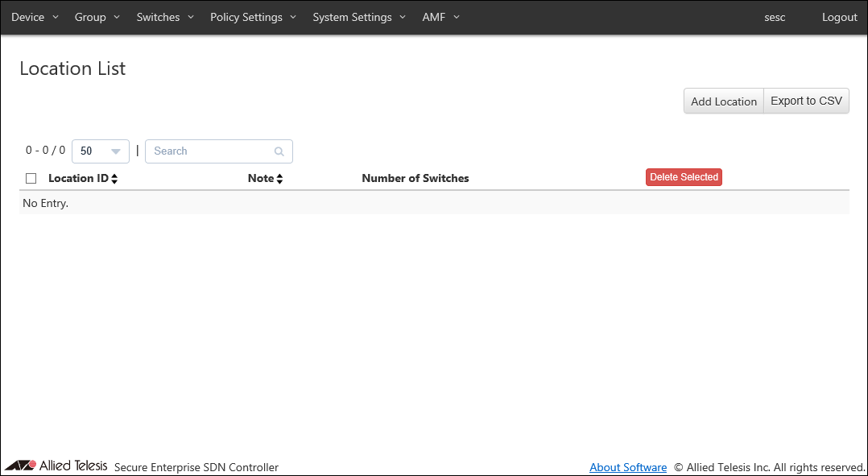
Task: Open the Group menu
Action: pos(97,17)
